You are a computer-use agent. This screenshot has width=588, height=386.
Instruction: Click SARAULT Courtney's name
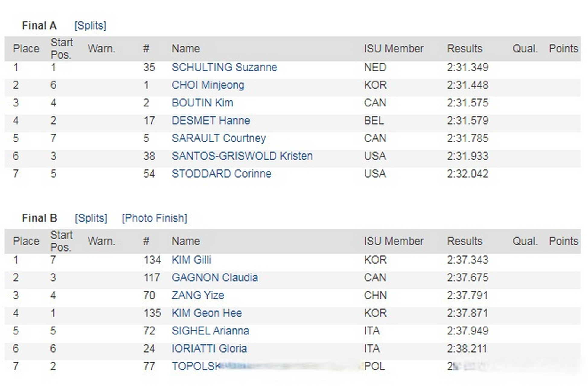[219, 138]
